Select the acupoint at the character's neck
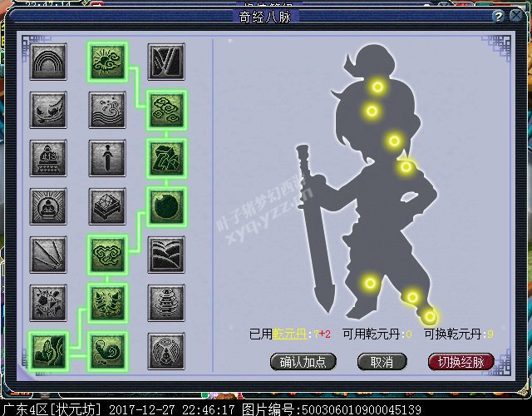Screen dimensions: 532x416 (x=394, y=141)
